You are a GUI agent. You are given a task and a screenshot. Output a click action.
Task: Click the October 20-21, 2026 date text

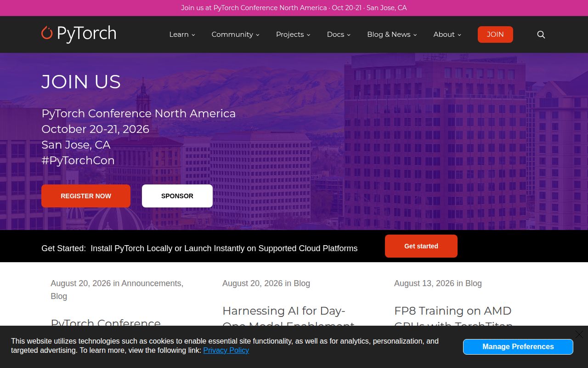pyautogui.click(x=96, y=129)
